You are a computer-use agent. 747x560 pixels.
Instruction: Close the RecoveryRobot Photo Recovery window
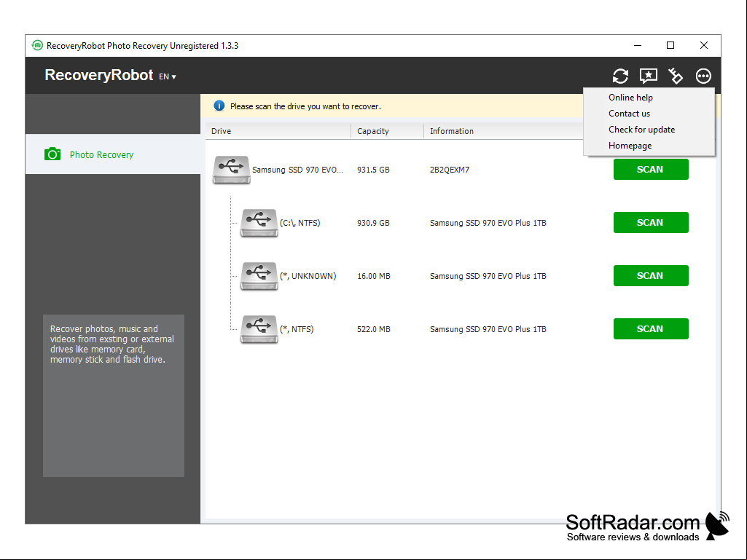tap(704, 46)
